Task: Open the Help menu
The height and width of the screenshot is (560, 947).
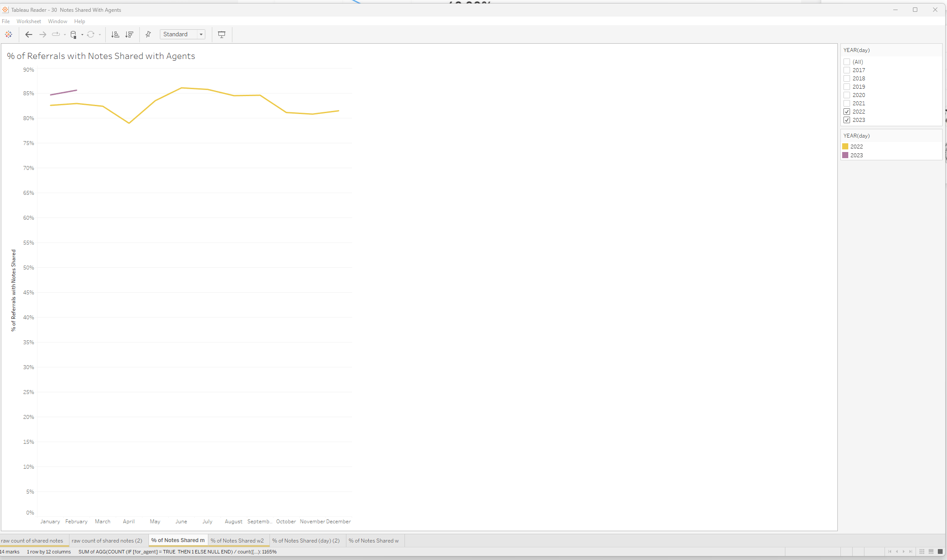Action: [x=79, y=21]
